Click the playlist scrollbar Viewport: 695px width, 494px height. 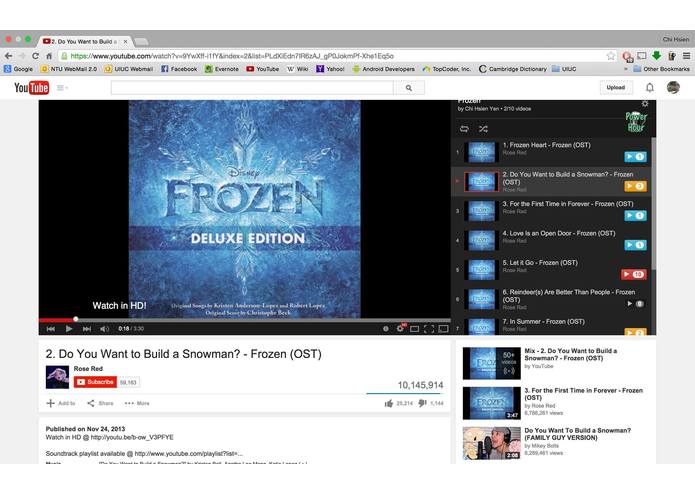click(x=654, y=204)
